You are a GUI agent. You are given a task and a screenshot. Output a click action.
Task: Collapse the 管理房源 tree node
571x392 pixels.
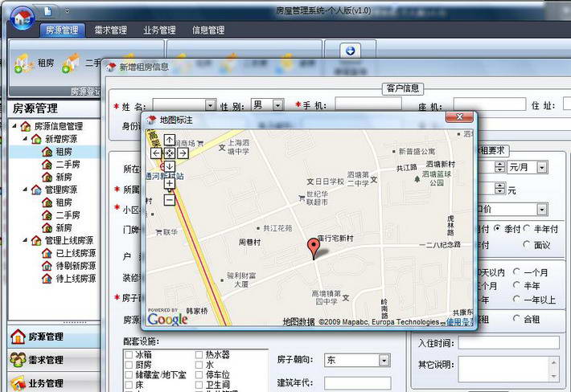pyautogui.click(x=25, y=190)
